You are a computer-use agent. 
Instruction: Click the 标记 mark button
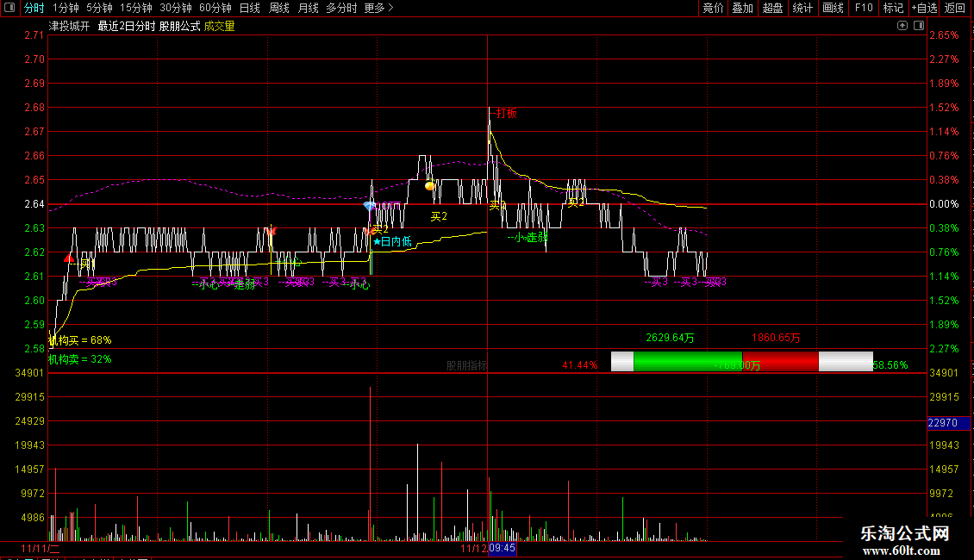(893, 8)
